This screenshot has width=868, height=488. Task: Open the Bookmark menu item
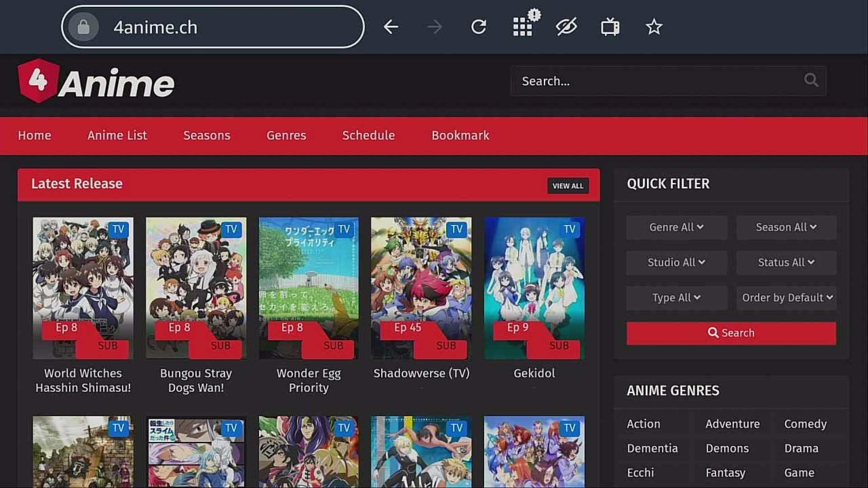[x=460, y=135]
